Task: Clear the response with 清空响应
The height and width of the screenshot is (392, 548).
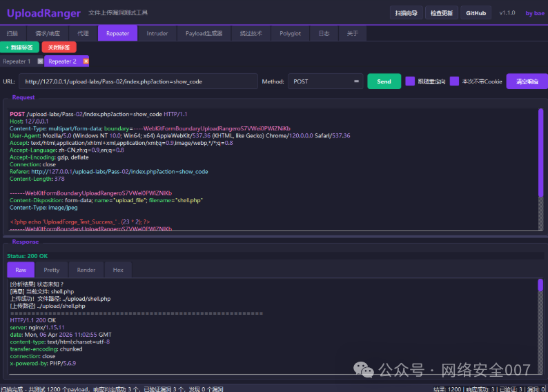Action: click(x=527, y=81)
